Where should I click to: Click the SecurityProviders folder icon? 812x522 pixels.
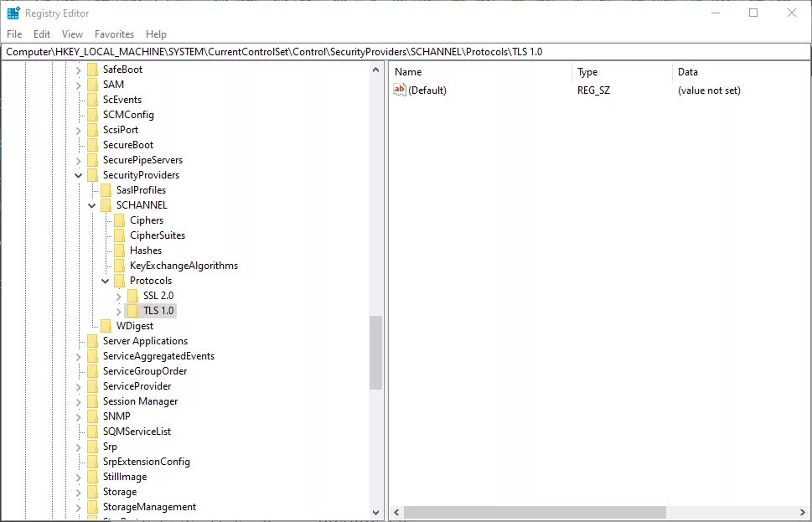point(92,174)
